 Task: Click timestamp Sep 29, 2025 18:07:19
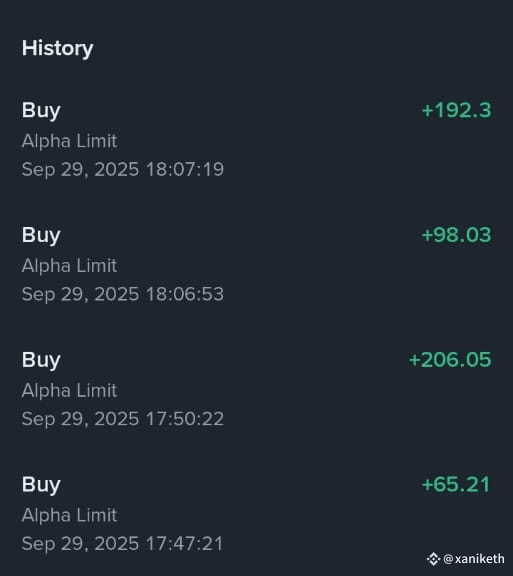123,169
